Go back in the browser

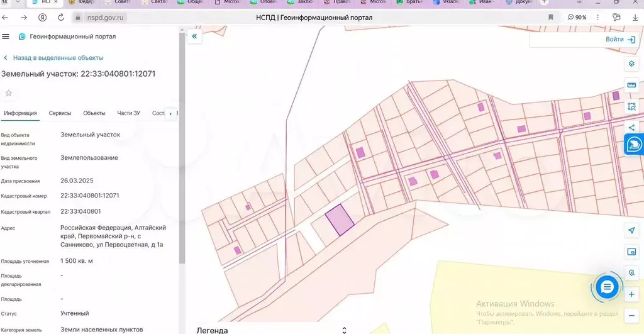[5, 18]
